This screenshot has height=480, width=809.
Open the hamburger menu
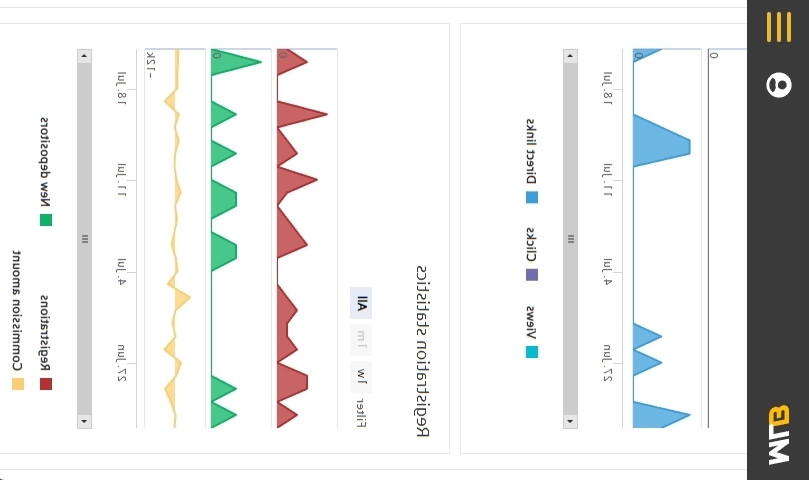coord(778,27)
